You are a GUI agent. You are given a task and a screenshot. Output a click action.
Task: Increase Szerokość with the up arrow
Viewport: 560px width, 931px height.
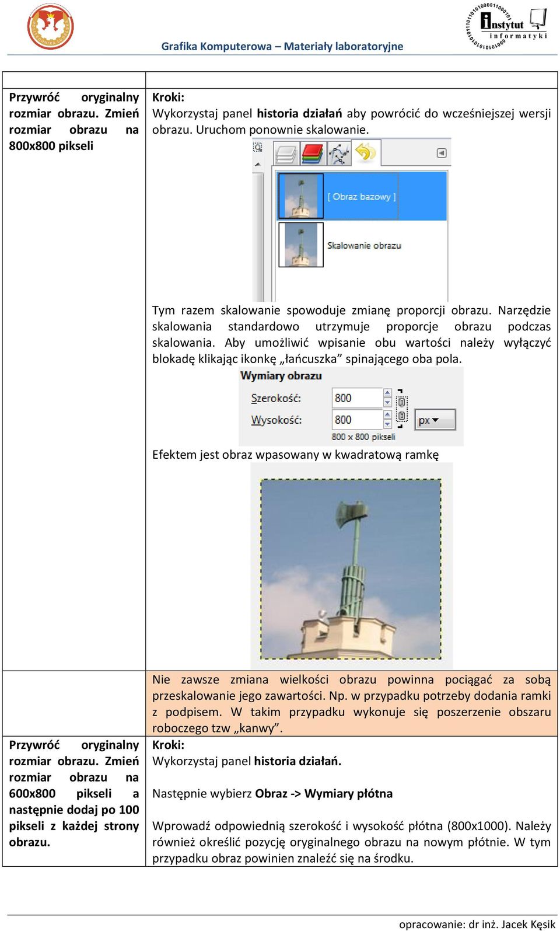tap(387, 393)
